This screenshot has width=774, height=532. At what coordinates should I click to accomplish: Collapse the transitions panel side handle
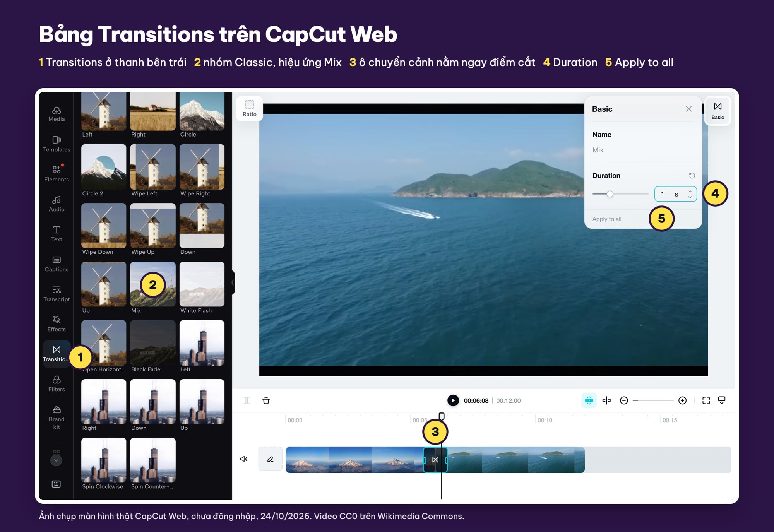[x=233, y=282]
